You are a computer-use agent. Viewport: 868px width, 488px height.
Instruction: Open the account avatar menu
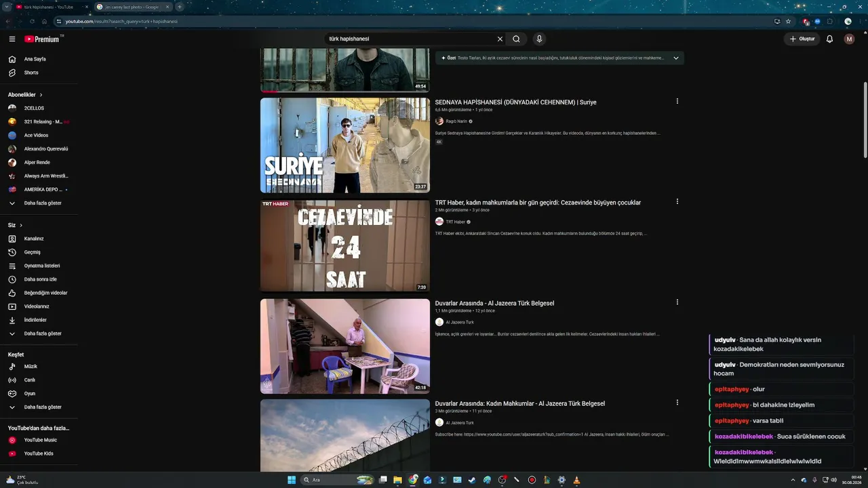849,39
